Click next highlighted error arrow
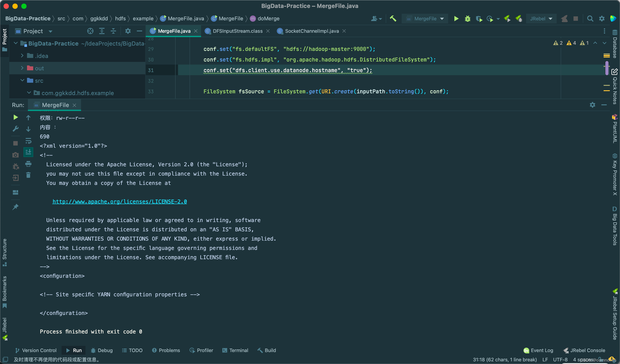620x364 pixels. [x=604, y=43]
